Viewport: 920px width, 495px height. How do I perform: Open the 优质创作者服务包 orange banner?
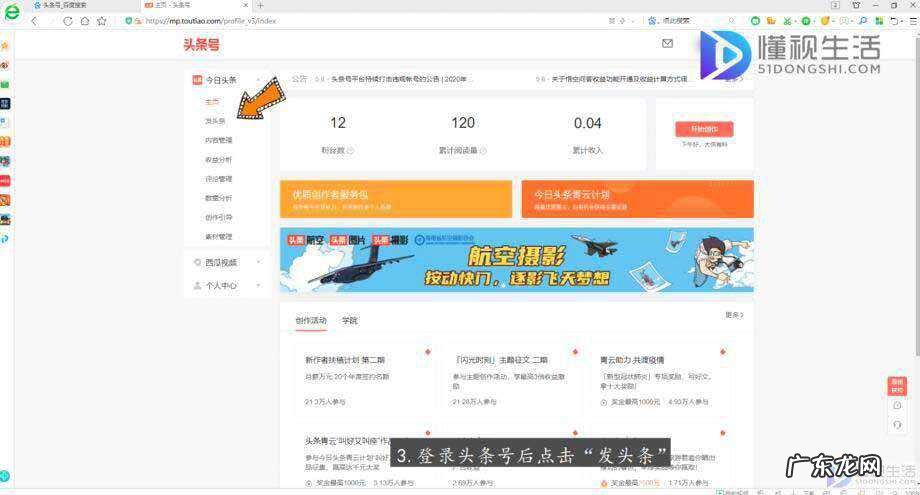pyautogui.click(x=396, y=199)
